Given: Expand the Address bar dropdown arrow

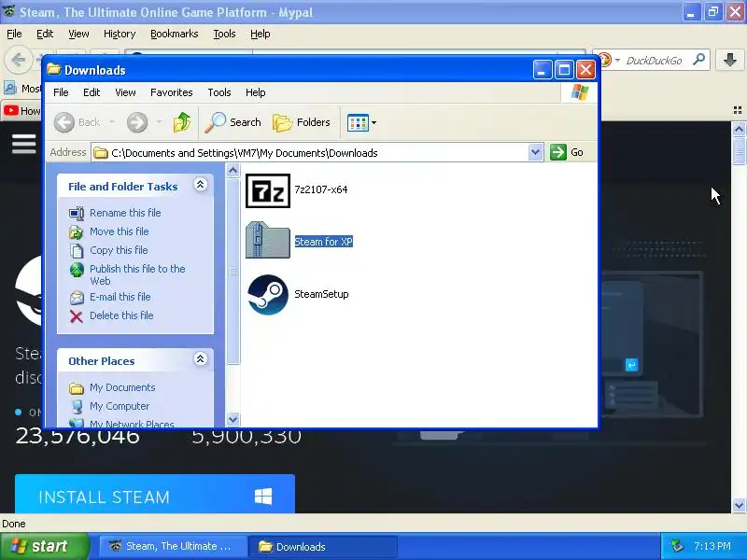Looking at the screenshot, I should [x=535, y=152].
